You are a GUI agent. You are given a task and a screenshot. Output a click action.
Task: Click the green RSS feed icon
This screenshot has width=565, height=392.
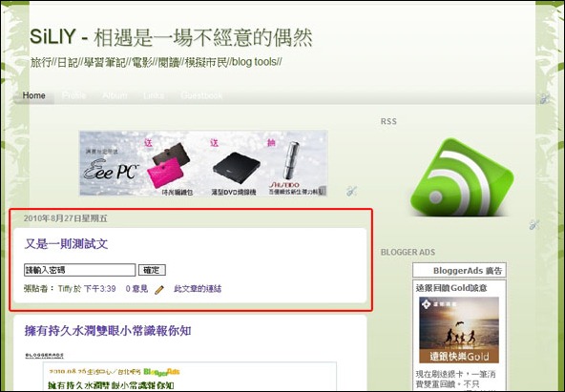pos(462,177)
